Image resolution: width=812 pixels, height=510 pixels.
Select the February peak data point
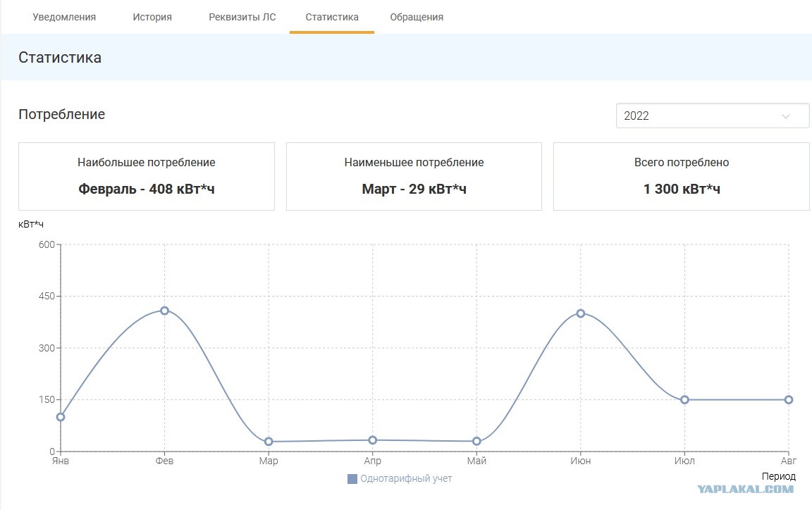[x=165, y=311]
